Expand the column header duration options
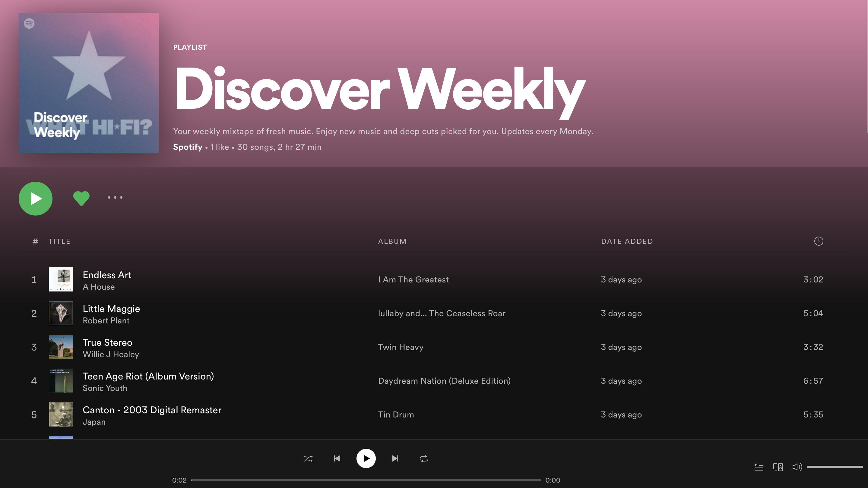The image size is (868, 488). (x=819, y=241)
